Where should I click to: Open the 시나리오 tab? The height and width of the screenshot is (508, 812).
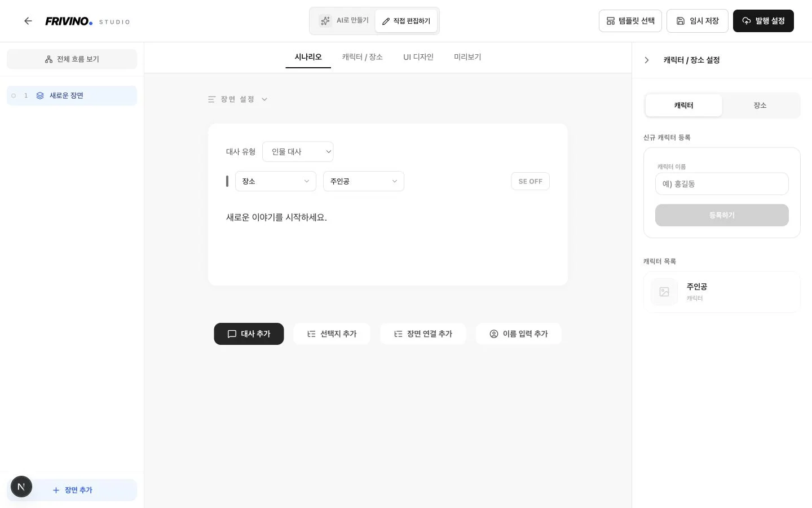308,57
